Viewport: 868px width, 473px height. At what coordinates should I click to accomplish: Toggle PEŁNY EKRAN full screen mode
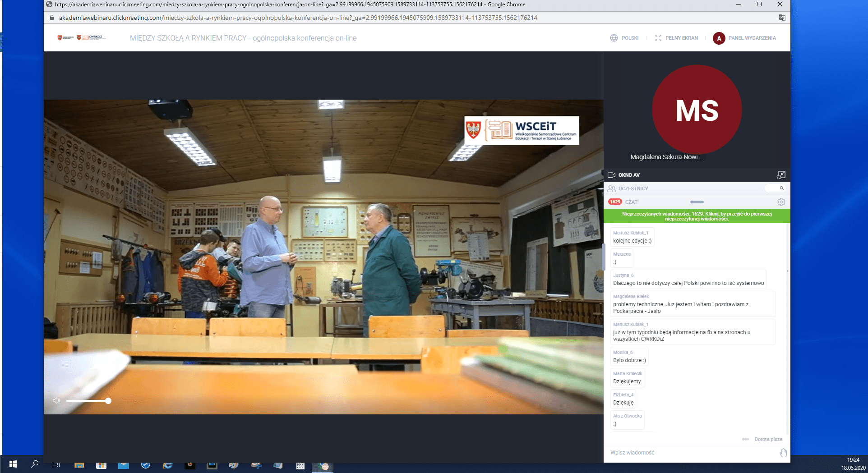676,38
